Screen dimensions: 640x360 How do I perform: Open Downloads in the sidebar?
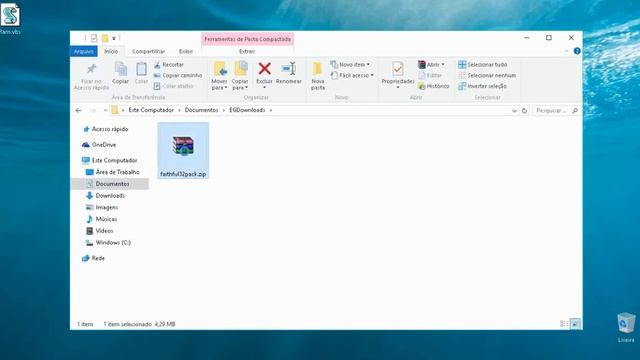(105, 196)
